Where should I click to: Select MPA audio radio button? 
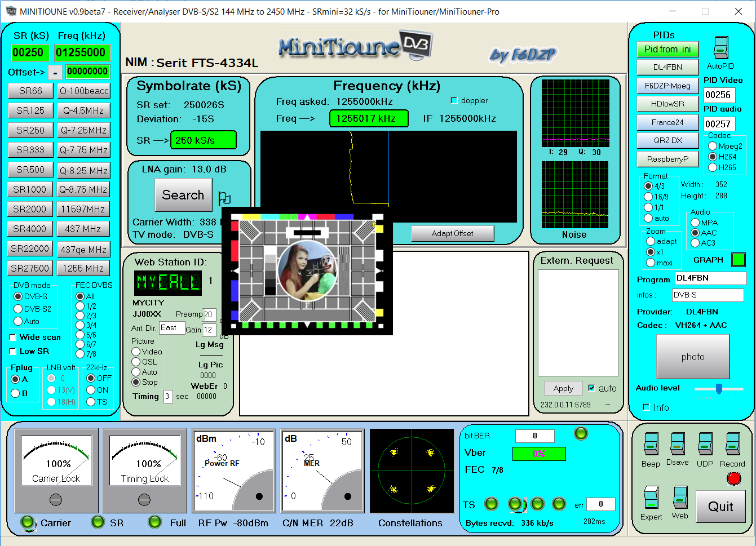(x=695, y=223)
